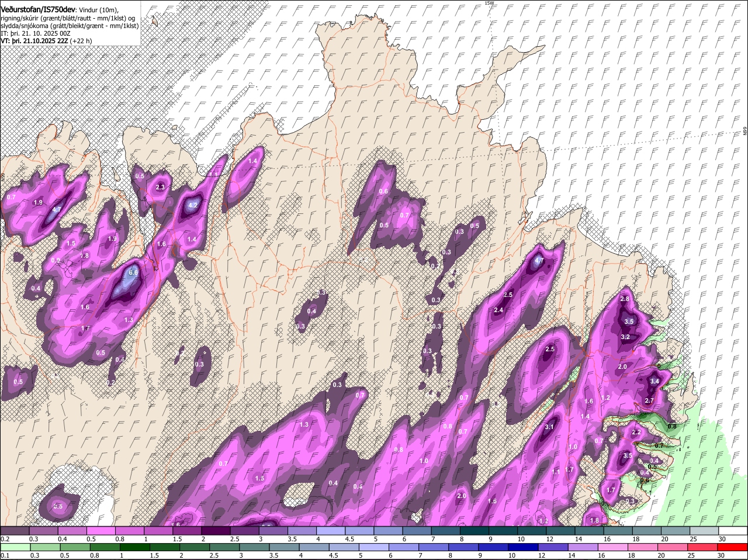Click the 3.2 value on the map
Screen dimensions: 748x560
(x=625, y=337)
